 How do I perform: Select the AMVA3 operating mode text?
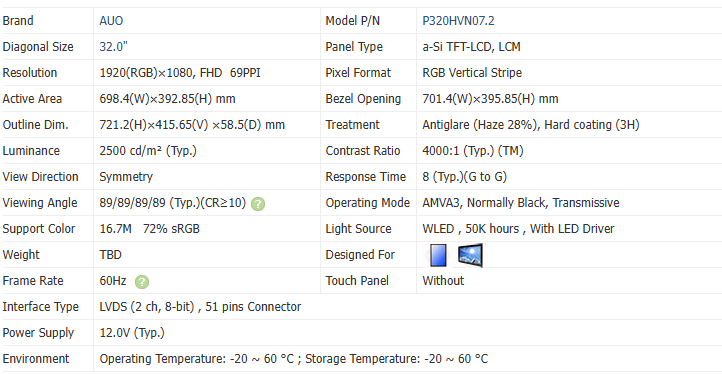coord(521,203)
